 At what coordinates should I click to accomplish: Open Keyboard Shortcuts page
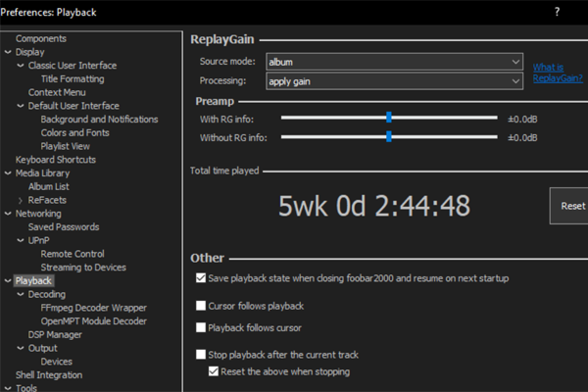56,160
